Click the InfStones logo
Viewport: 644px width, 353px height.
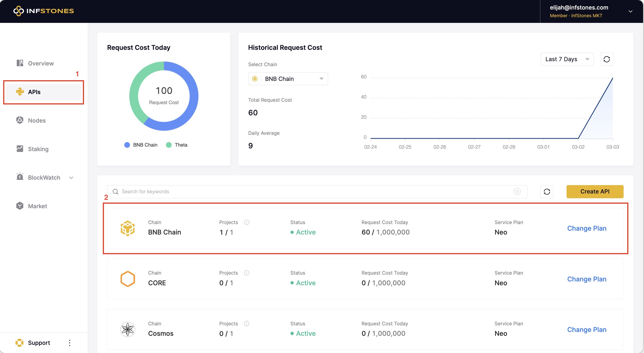[43, 11]
